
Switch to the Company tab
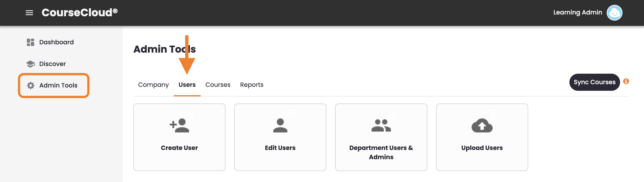(x=153, y=85)
